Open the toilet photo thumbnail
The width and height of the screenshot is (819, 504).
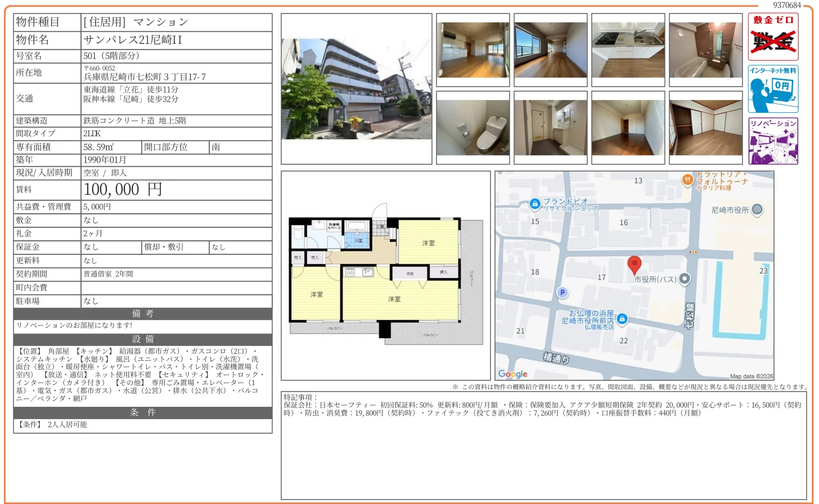click(x=472, y=127)
